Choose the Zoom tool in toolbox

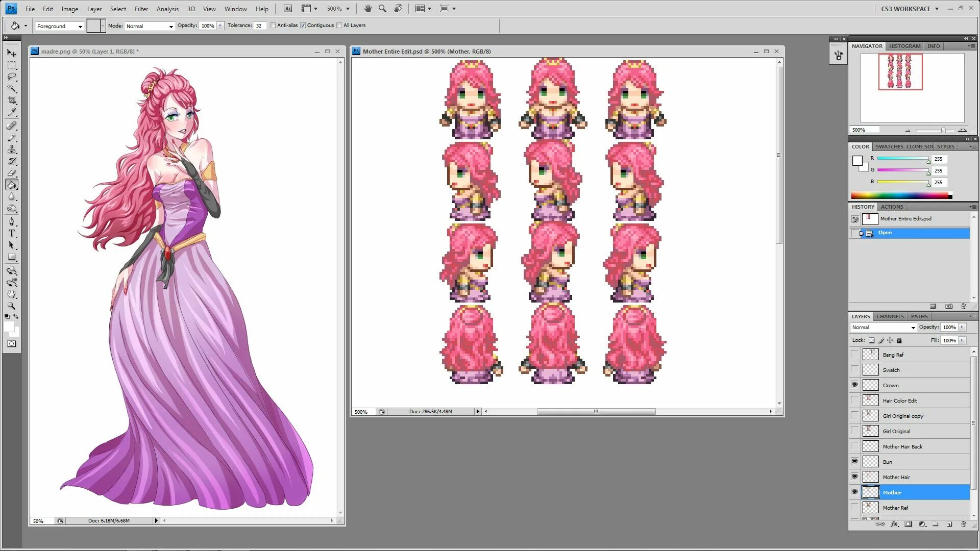coord(12,306)
